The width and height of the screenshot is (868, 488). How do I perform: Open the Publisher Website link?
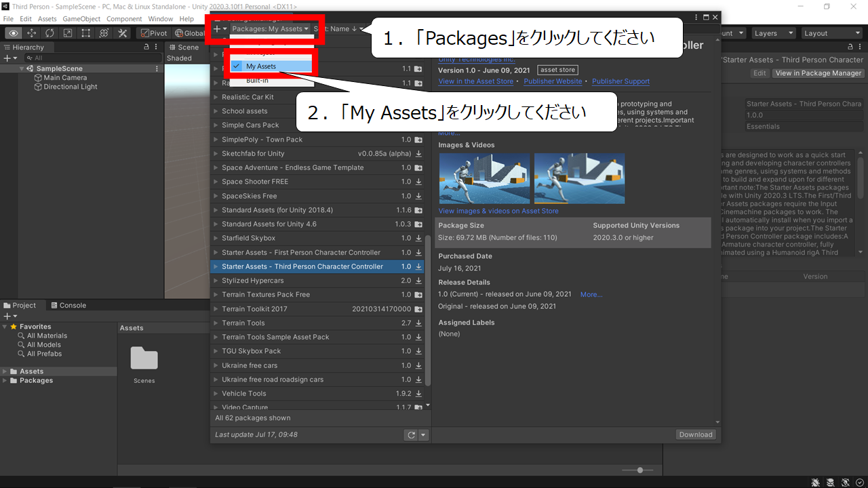(x=553, y=81)
